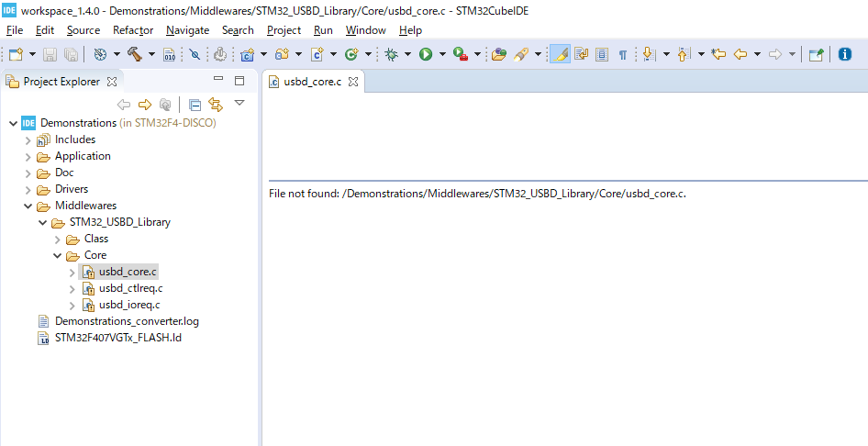Click the Next Annotation down arrow icon

[650, 54]
